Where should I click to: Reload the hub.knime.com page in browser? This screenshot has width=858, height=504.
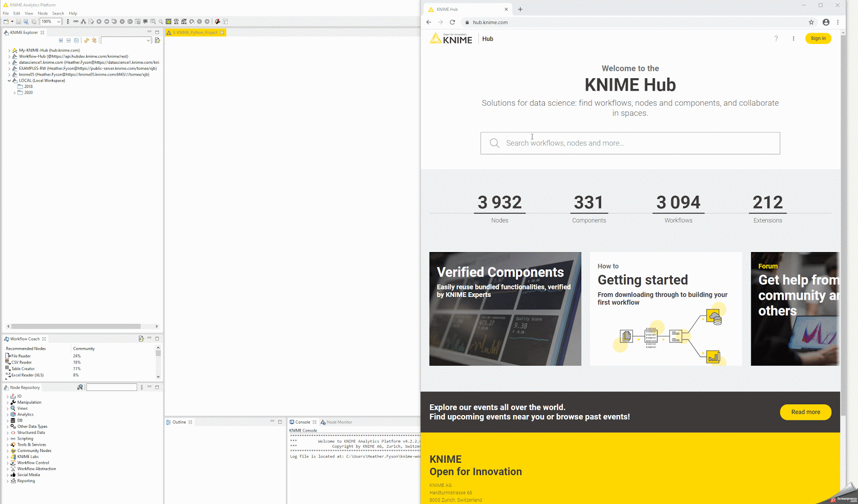click(452, 22)
